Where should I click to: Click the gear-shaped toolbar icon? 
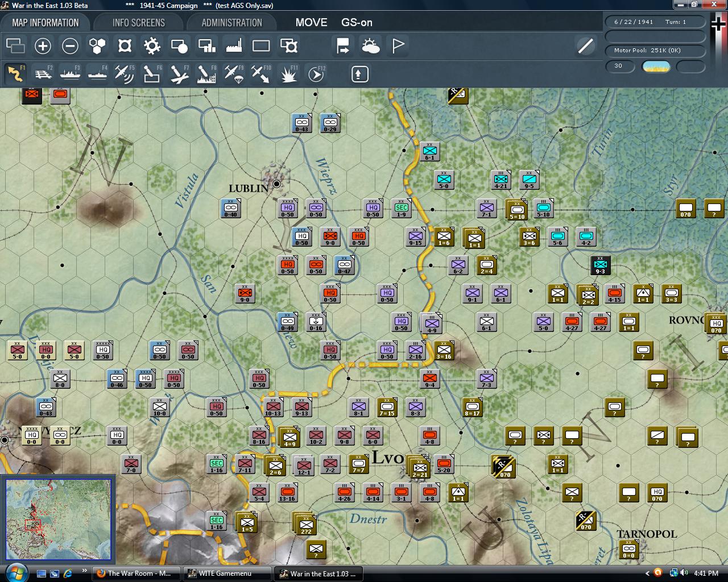coord(152,45)
